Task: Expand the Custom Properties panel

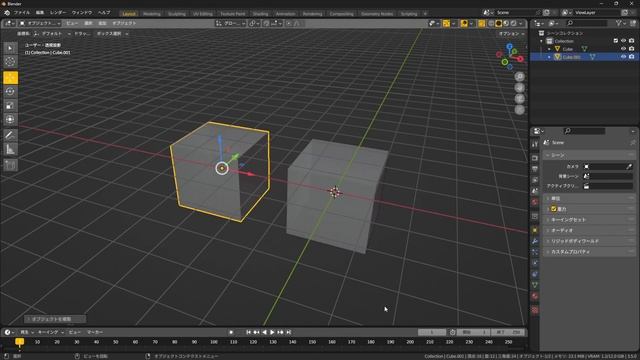Action: pos(590,251)
